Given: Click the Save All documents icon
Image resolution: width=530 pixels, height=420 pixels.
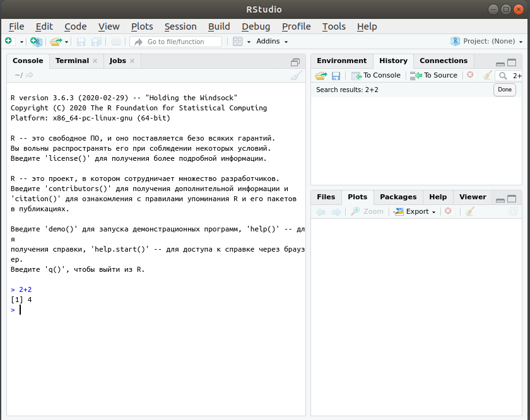Looking at the screenshot, I should coord(97,42).
